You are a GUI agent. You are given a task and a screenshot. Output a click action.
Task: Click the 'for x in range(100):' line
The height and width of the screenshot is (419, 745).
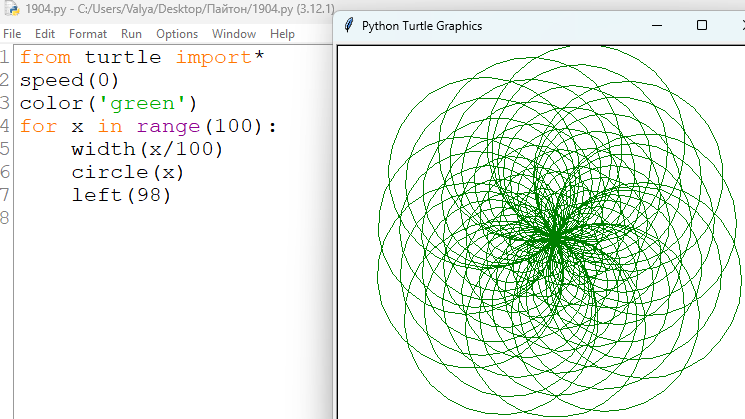pyautogui.click(x=148, y=126)
